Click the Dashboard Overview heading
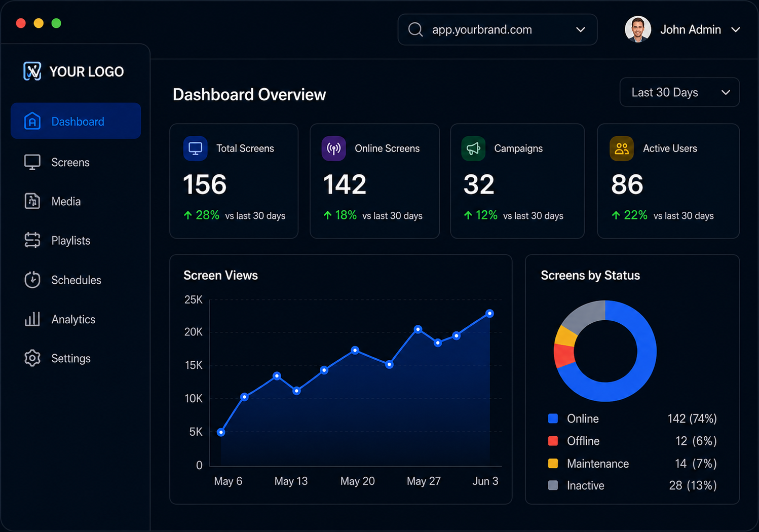 249,95
